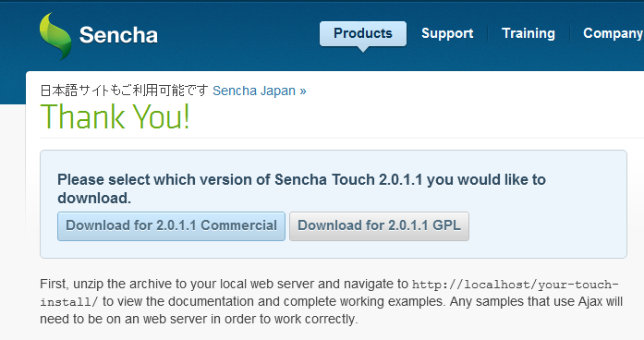Click the Thank You! heading
644x340 pixels.
(x=115, y=116)
